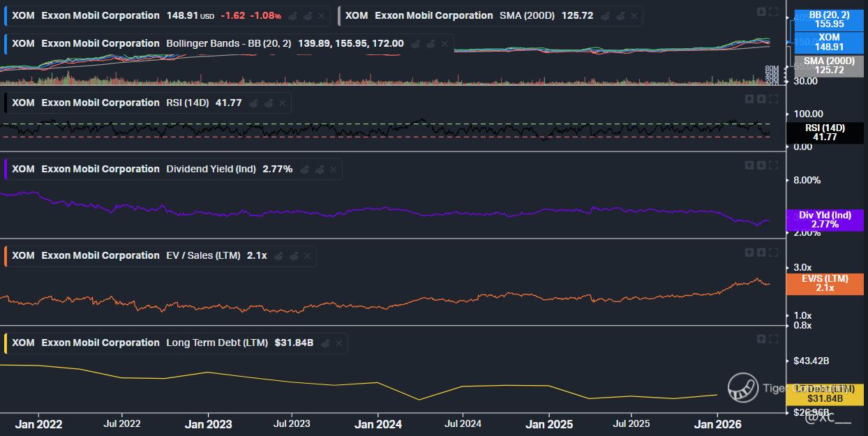Viewport: 868px width, 436px height.
Task: Select the yellow LT Debt $31.84B axis tag
Action: coord(825,393)
